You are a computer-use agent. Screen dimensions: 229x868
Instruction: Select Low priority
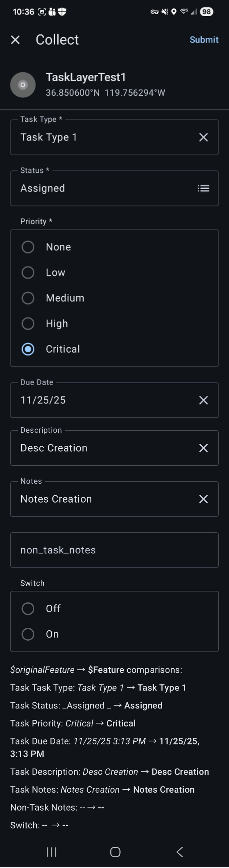28,272
